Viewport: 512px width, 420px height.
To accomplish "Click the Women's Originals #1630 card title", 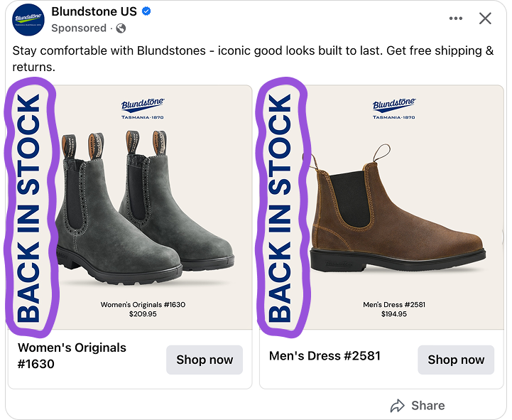I will [72, 355].
